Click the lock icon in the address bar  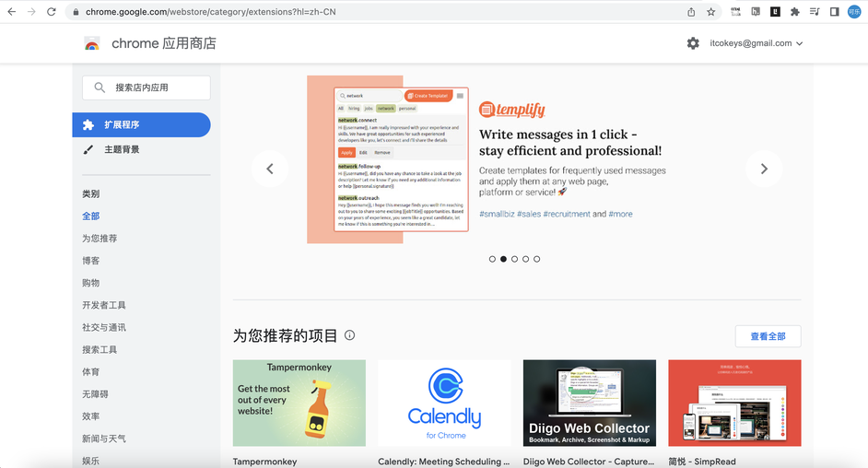point(76,12)
